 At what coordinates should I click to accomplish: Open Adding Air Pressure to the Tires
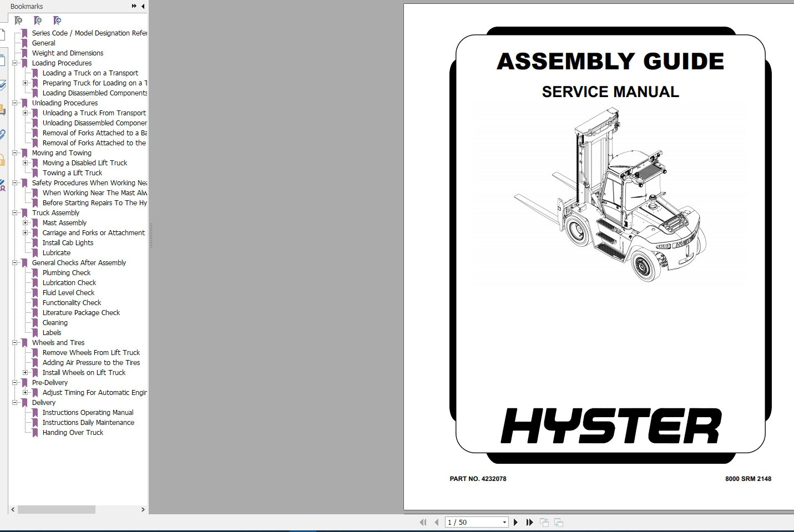pos(91,363)
